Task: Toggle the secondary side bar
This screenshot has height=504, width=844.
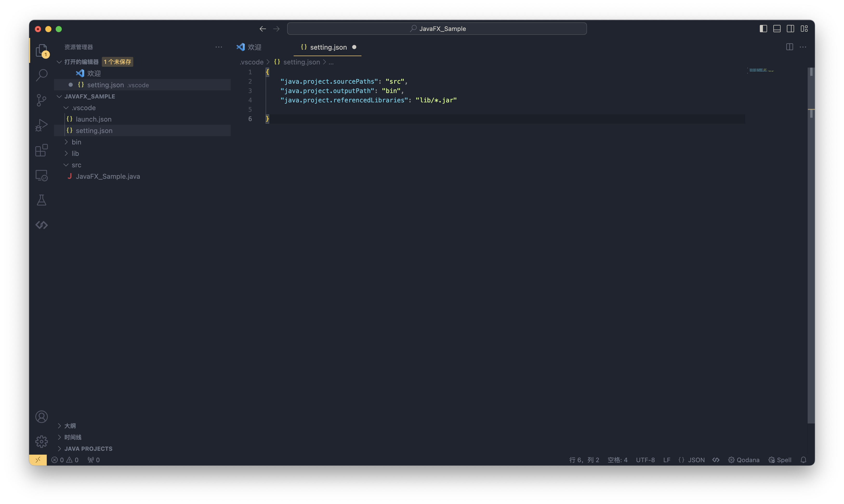Action: (790, 29)
